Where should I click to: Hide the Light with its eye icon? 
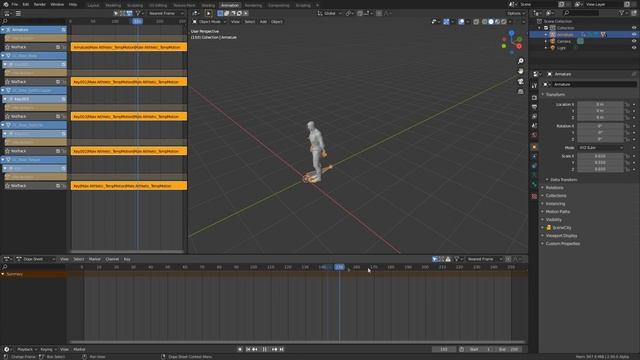tap(634, 48)
